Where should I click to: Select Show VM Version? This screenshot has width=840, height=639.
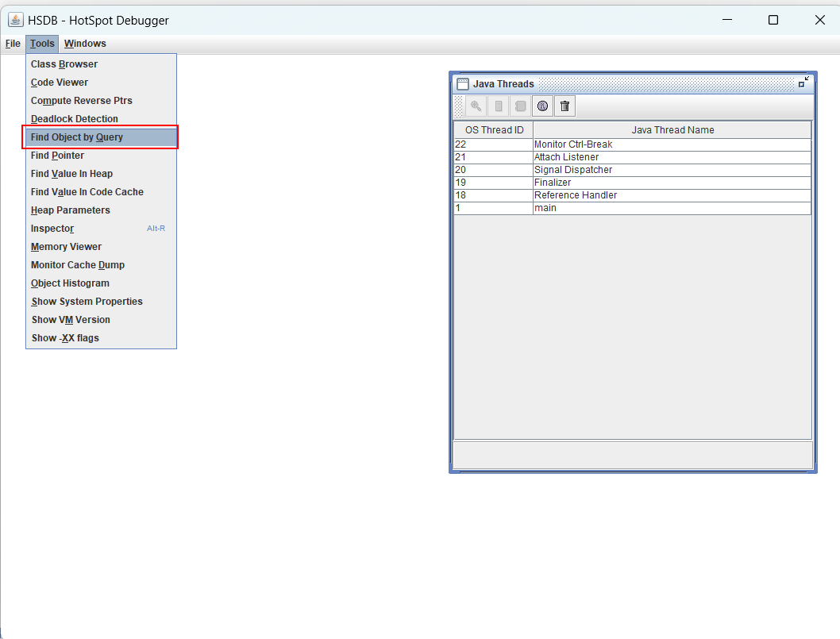pyautogui.click(x=72, y=319)
